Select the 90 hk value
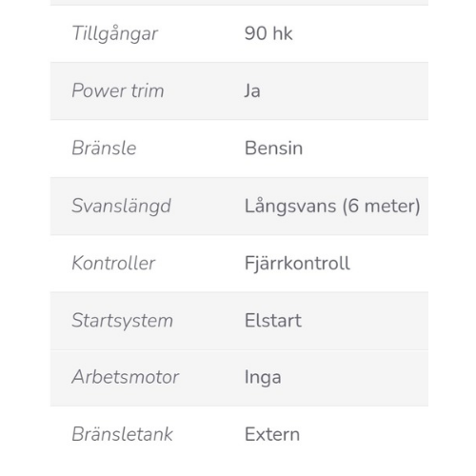476x476 pixels. pyautogui.click(x=268, y=33)
